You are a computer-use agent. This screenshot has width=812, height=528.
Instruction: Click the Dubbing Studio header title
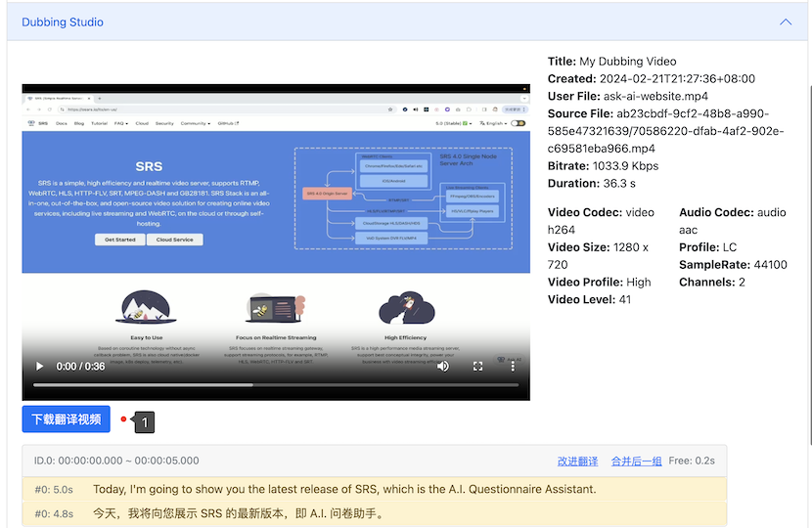click(63, 22)
